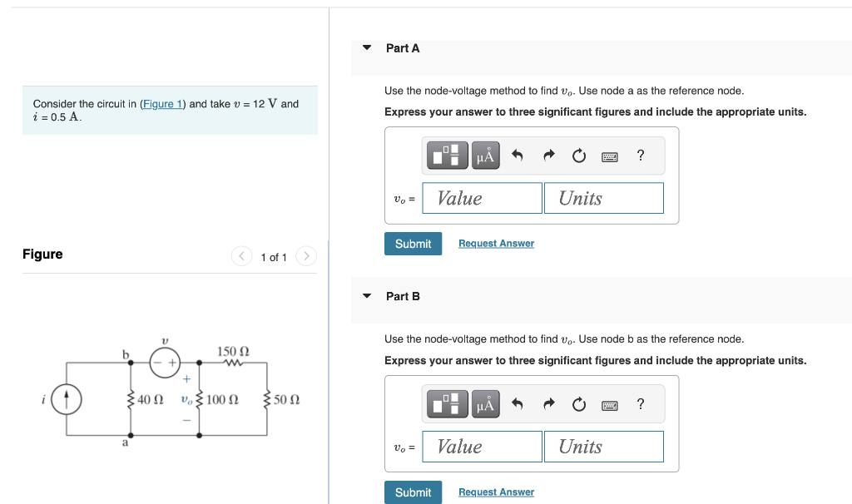Open the μÅ units symbol palette in Part A
This screenshot has height=504, width=852.
(x=486, y=155)
